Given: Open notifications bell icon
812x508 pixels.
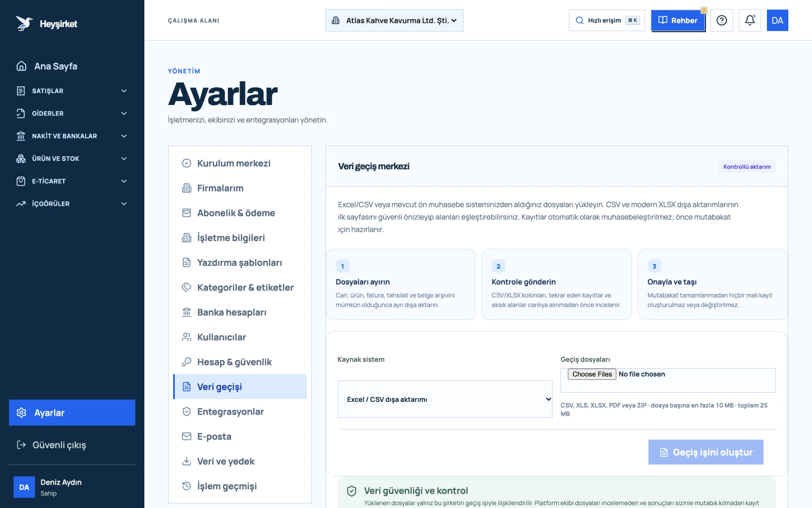Looking at the screenshot, I should pyautogui.click(x=750, y=20).
